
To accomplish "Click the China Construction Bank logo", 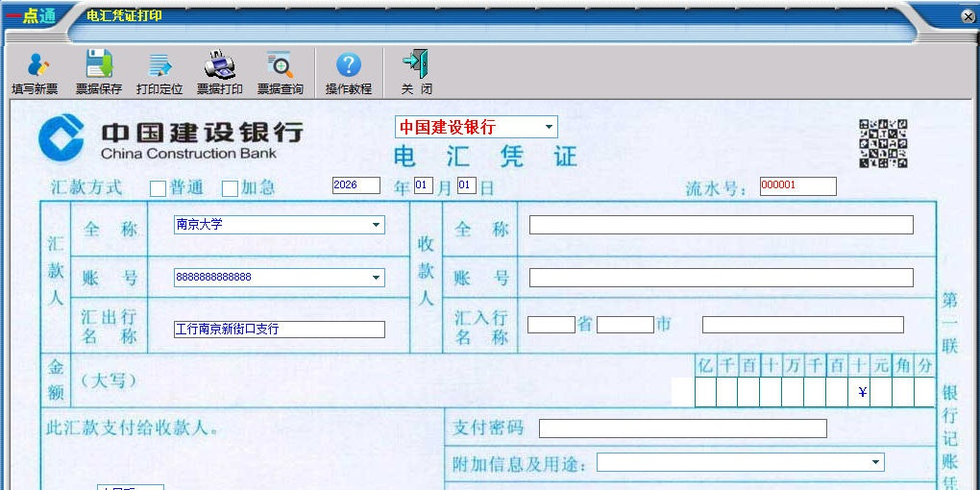I will [171, 138].
